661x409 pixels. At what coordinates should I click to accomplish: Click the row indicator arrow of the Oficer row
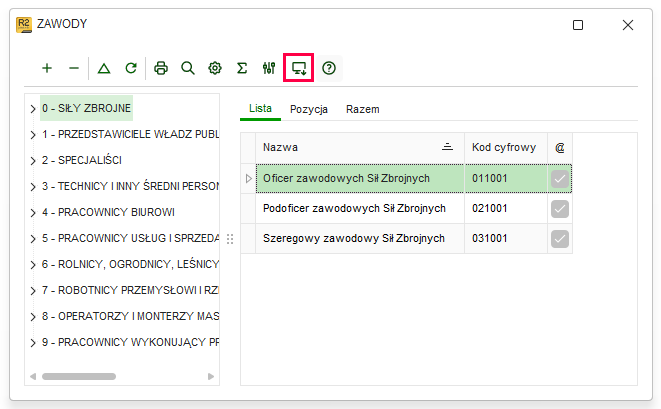click(x=248, y=179)
